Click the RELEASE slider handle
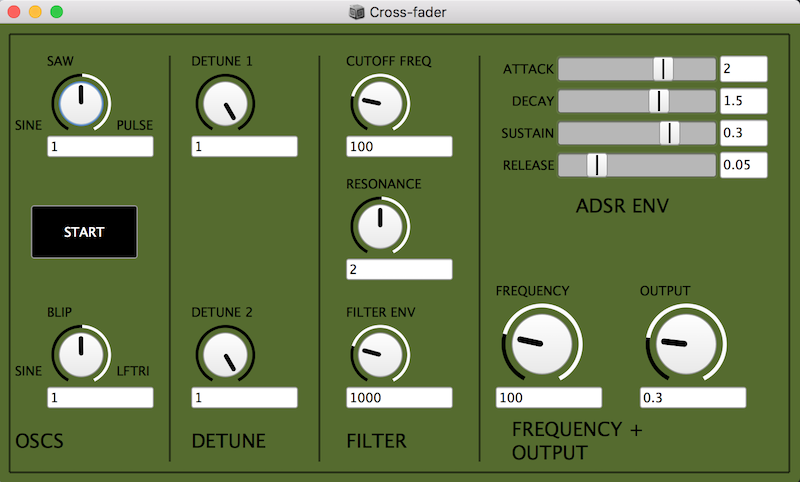 [x=596, y=165]
